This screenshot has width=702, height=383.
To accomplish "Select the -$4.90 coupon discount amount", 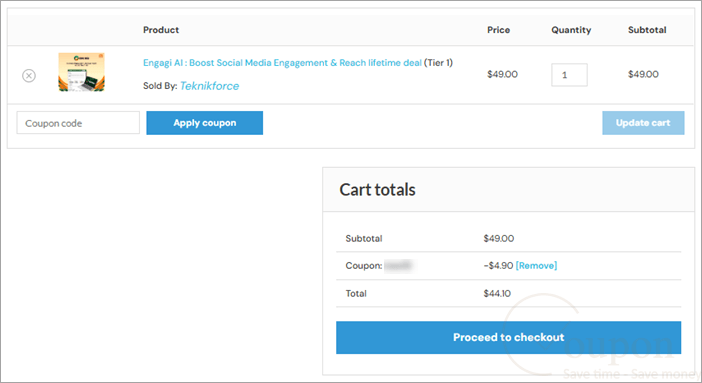I will (498, 266).
